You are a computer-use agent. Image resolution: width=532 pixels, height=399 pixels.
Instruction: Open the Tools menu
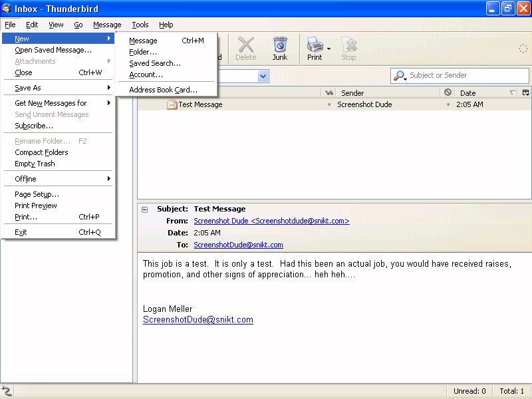(x=140, y=25)
